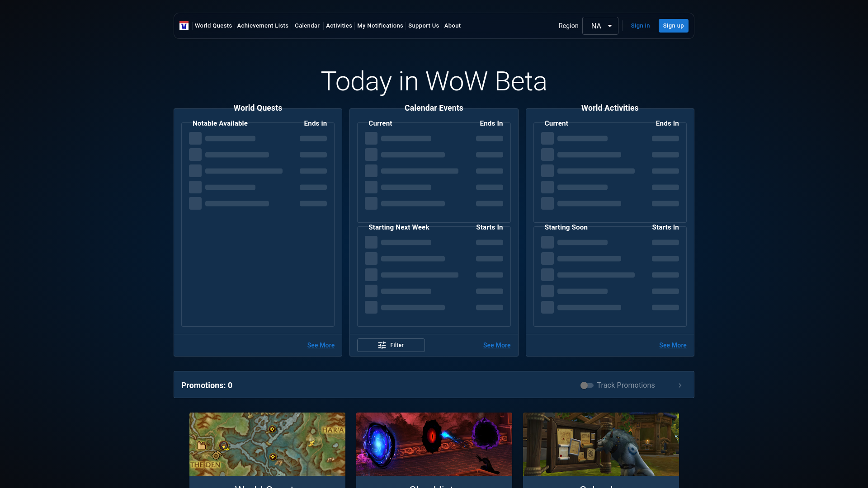Open My Notifications page
The width and height of the screenshot is (868, 488).
pos(380,26)
